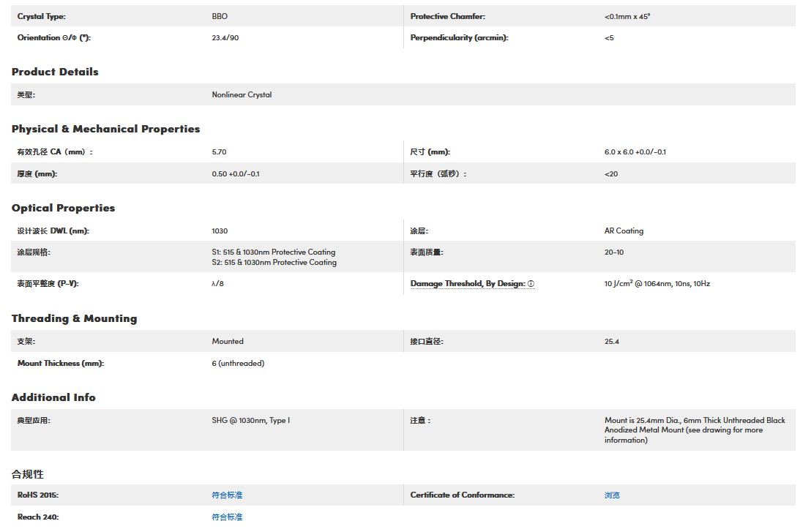Viewport: 800px width, 532px height.
Task: Click the Threading & Mounting heading
Action: pos(74,318)
